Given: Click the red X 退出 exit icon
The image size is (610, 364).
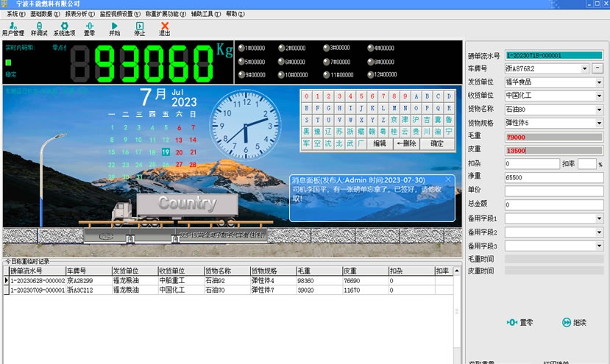Looking at the screenshot, I should click(165, 29).
